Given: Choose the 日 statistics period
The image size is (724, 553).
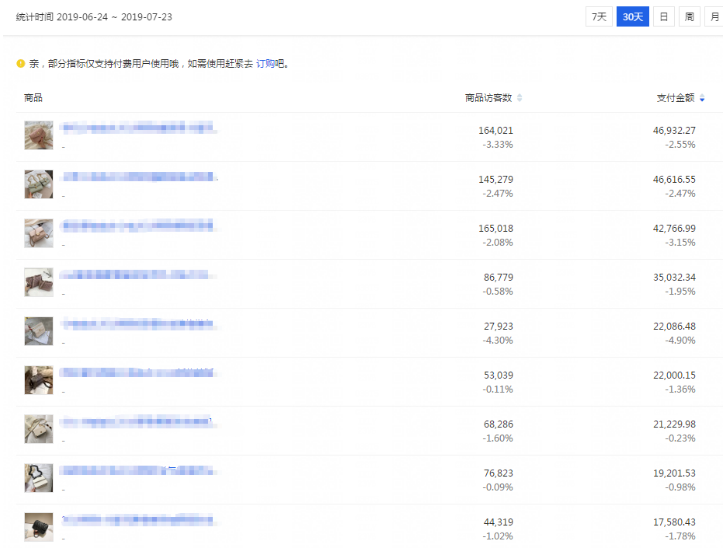Looking at the screenshot, I should (664, 17).
